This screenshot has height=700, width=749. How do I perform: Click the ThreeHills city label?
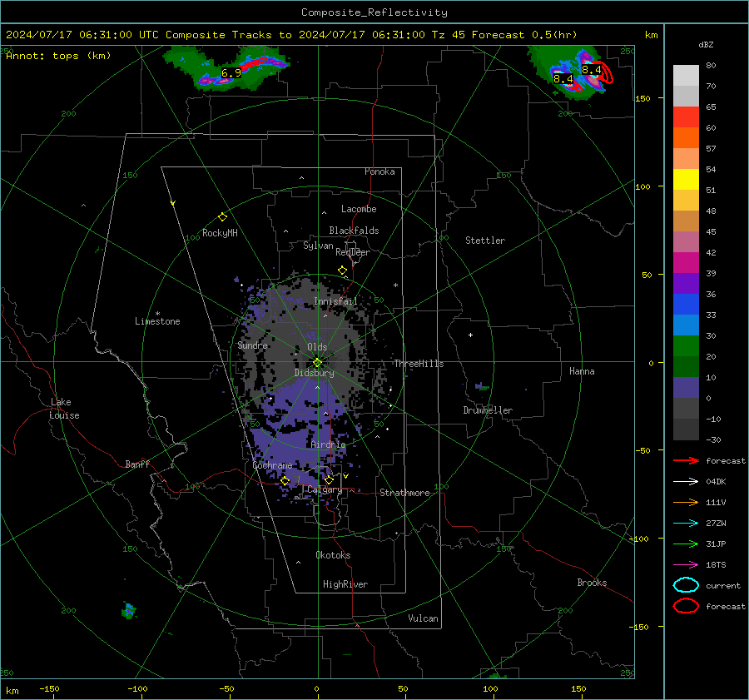pyautogui.click(x=419, y=364)
